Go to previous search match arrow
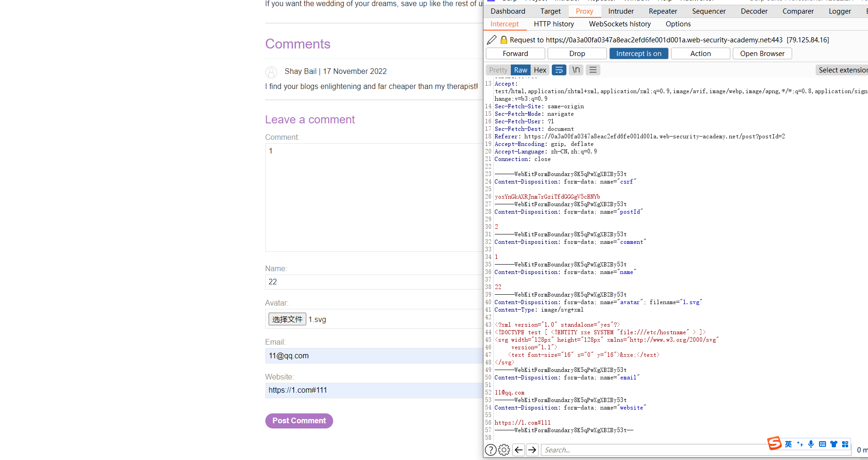 [519, 450]
